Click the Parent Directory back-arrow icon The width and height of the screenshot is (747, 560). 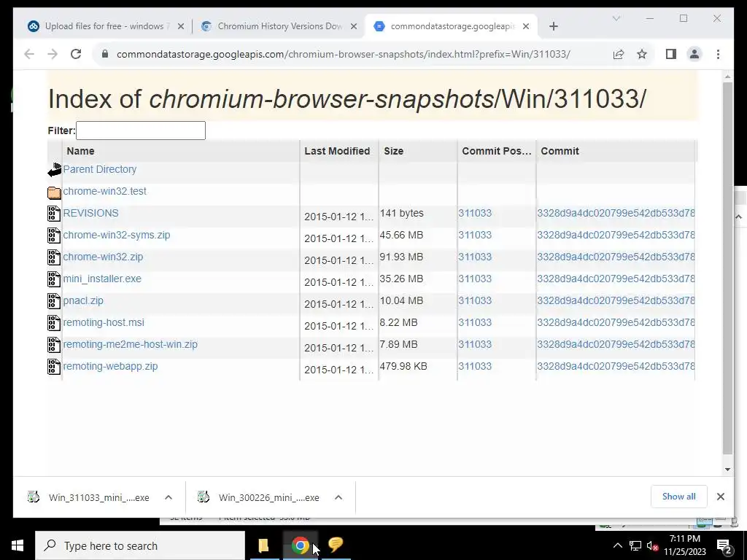pos(54,170)
